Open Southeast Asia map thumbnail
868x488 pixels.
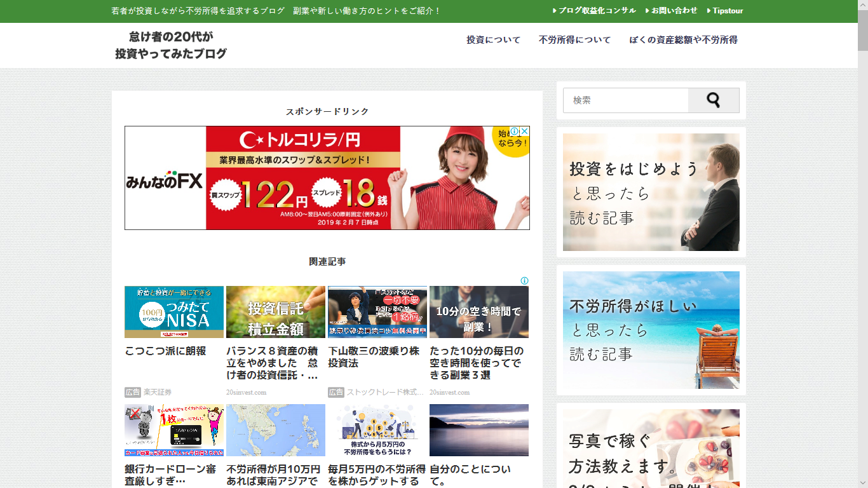pyautogui.click(x=276, y=430)
